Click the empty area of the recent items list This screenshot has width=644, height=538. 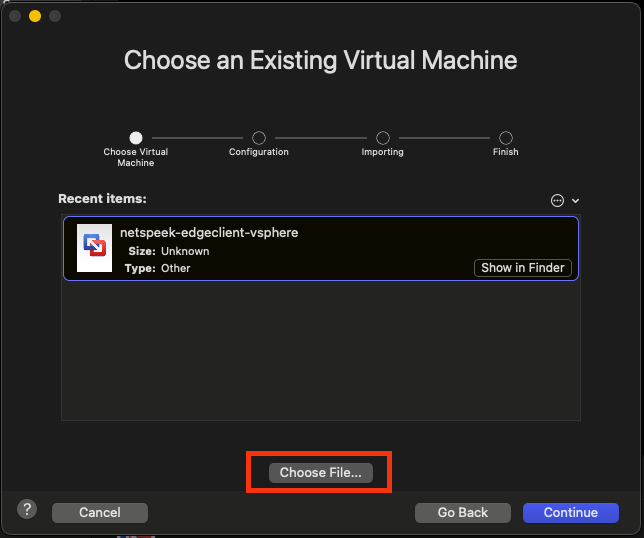coord(320,350)
